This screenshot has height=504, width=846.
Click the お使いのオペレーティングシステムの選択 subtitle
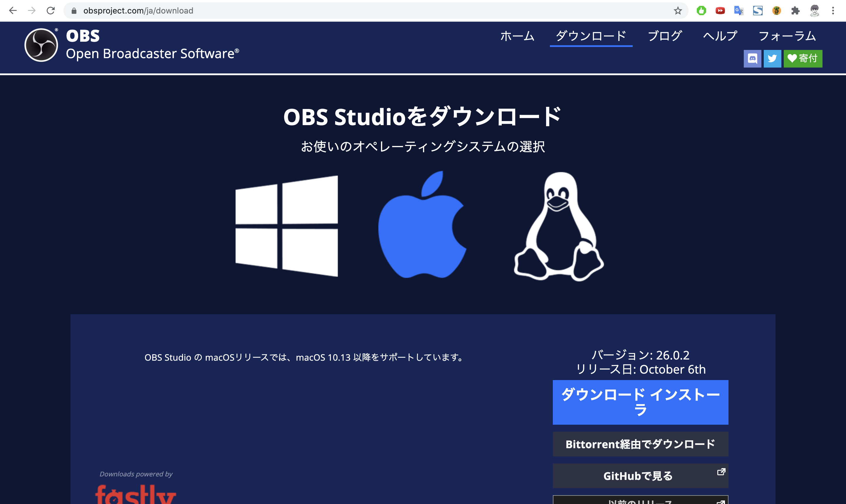tap(423, 147)
